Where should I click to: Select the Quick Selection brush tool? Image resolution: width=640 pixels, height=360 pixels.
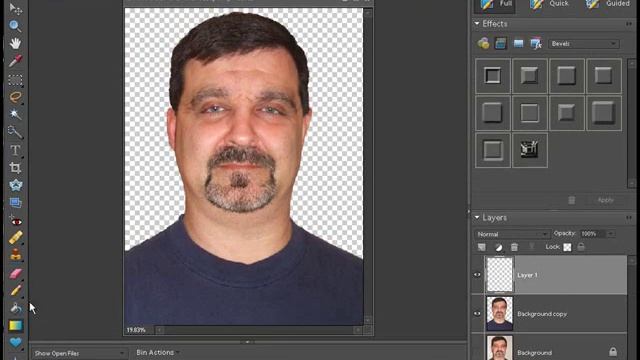coord(15,132)
